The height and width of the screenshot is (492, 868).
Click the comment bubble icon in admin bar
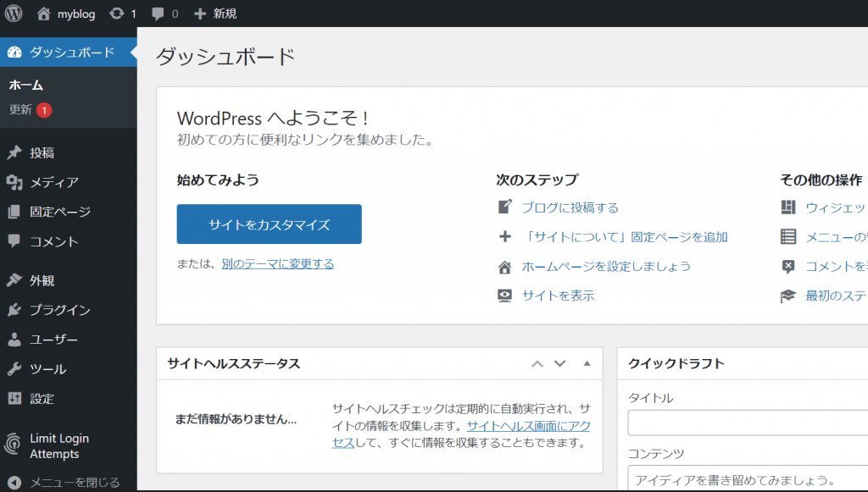click(157, 13)
